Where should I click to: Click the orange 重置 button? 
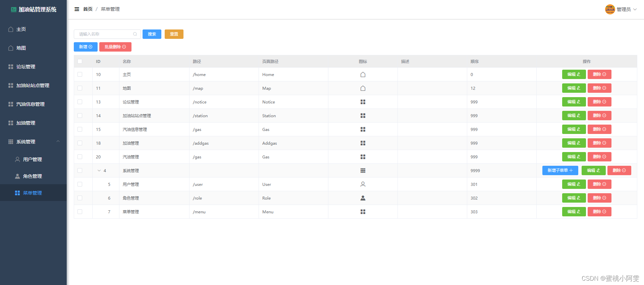pos(174,34)
